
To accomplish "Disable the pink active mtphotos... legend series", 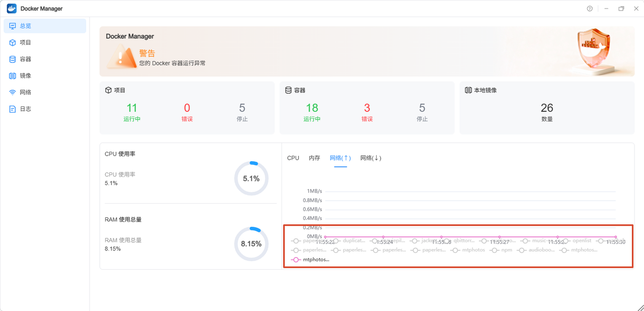I will click(x=310, y=260).
